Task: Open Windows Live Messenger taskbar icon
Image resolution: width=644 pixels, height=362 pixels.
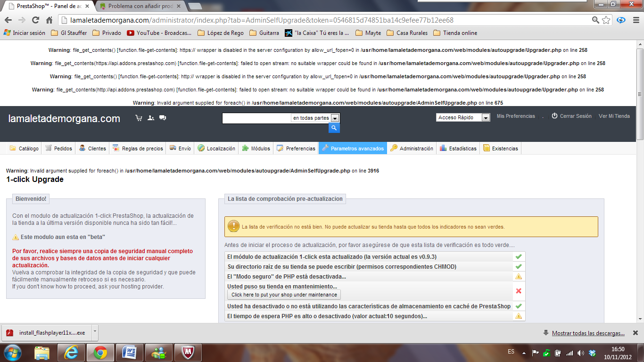Action: pyautogui.click(x=158, y=353)
